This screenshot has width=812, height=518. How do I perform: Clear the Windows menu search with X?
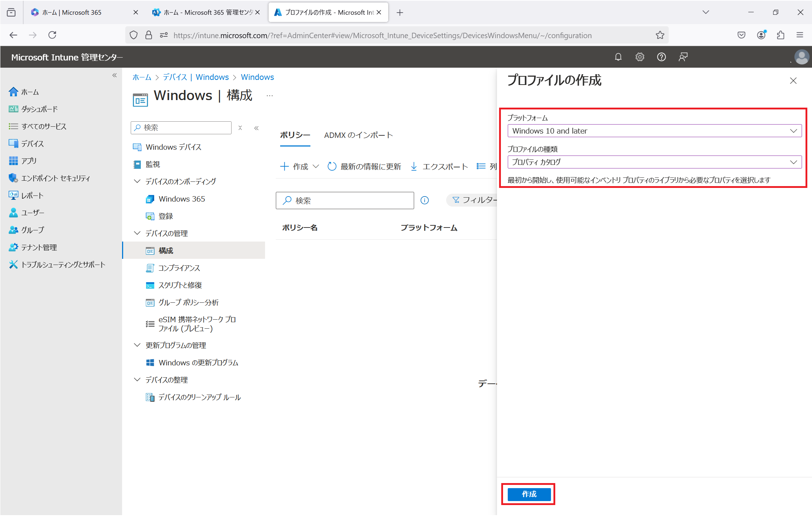click(x=240, y=128)
